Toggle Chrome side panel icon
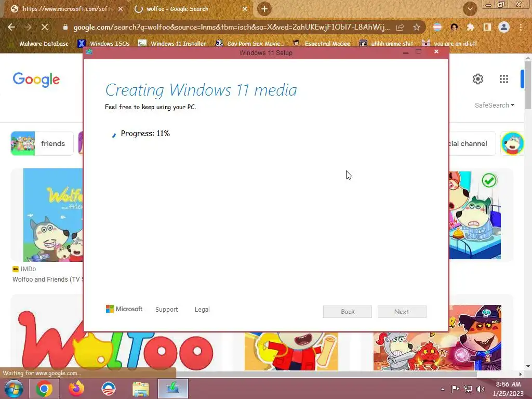Image resolution: width=532 pixels, height=399 pixels. (487, 27)
